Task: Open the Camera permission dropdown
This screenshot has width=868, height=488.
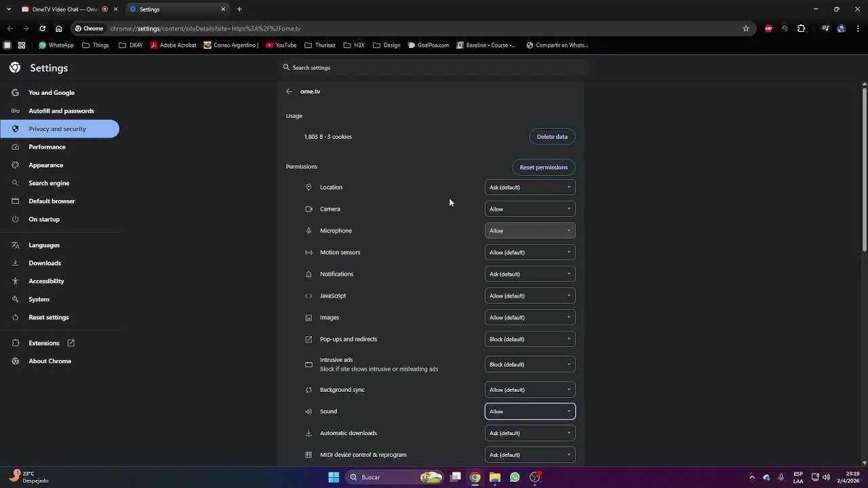Action: pos(530,209)
